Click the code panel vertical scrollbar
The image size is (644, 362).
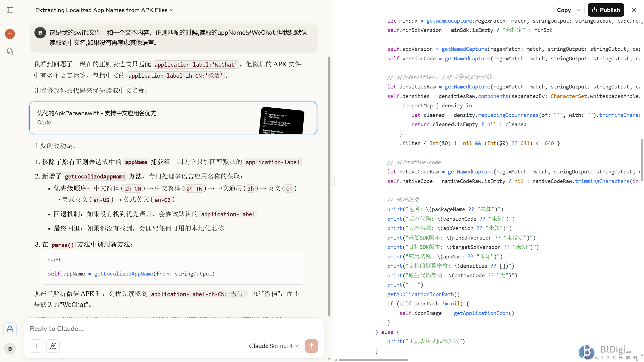tap(642, 160)
